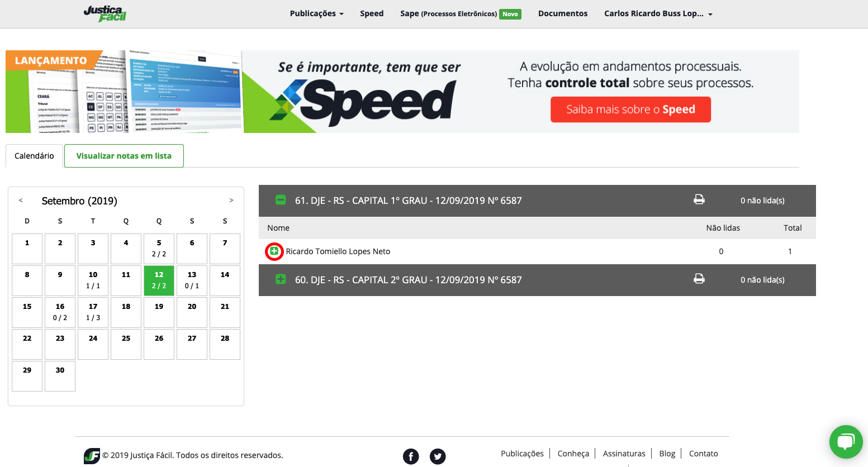The height and width of the screenshot is (467, 868).
Task: Open footer Publicações link
Action: point(522,454)
